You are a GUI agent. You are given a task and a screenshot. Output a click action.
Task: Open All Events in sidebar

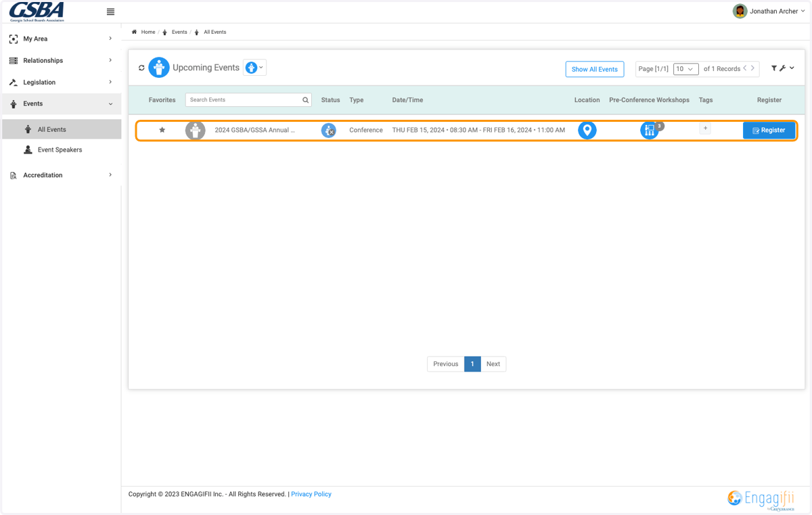tap(62, 129)
